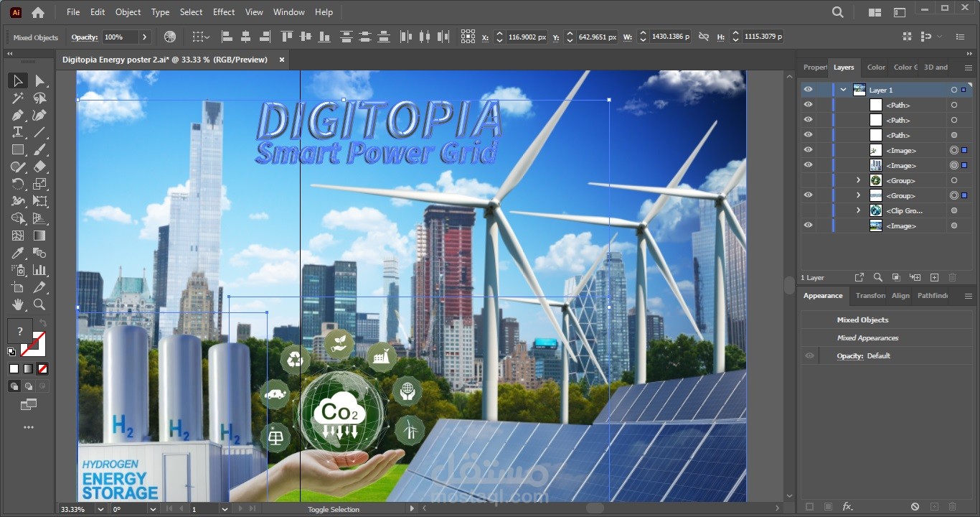Viewport: 980px width, 517px height.
Task: Enable Draw Normal drawing mode
Action: coord(14,386)
